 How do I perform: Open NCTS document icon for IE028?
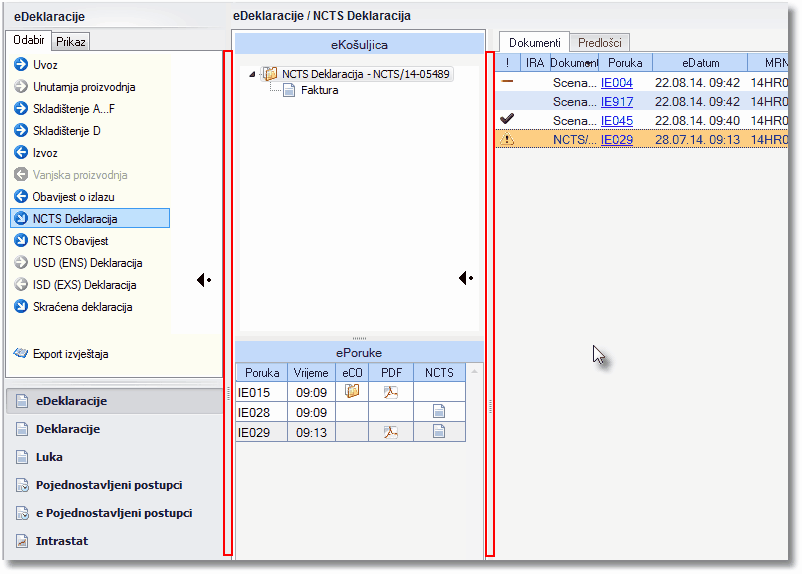[x=439, y=411]
